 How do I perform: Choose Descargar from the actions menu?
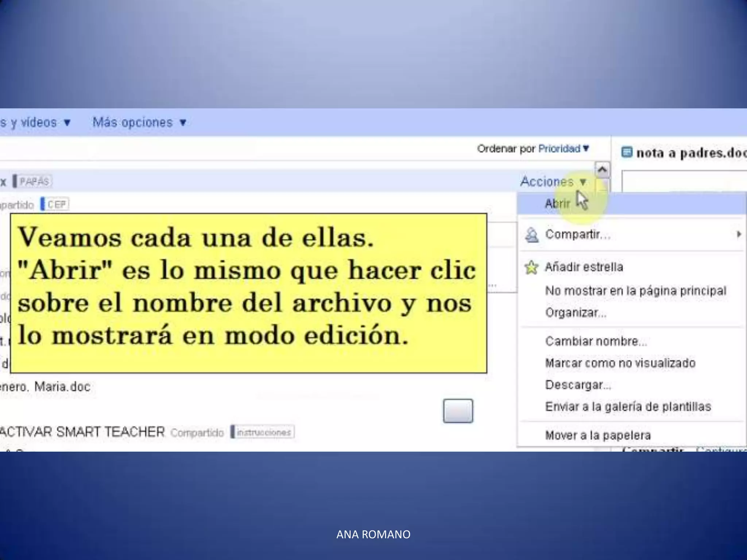pos(578,385)
